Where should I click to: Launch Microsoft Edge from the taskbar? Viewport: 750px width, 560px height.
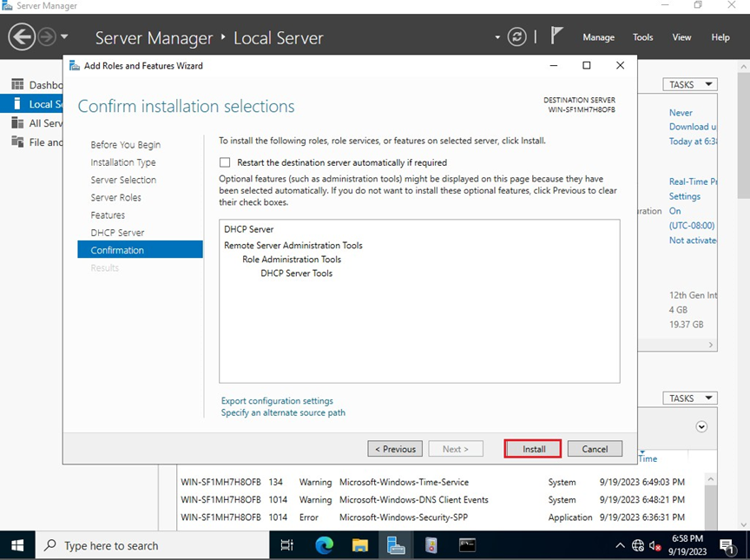[x=324, y=545]
